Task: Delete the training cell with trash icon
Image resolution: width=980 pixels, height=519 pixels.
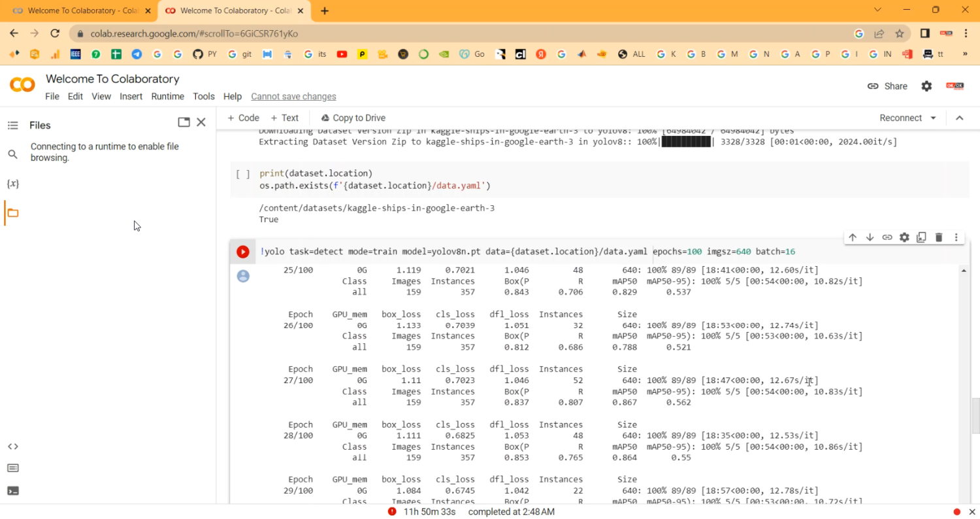Action: pyautogui.click(x=939, y=237)
